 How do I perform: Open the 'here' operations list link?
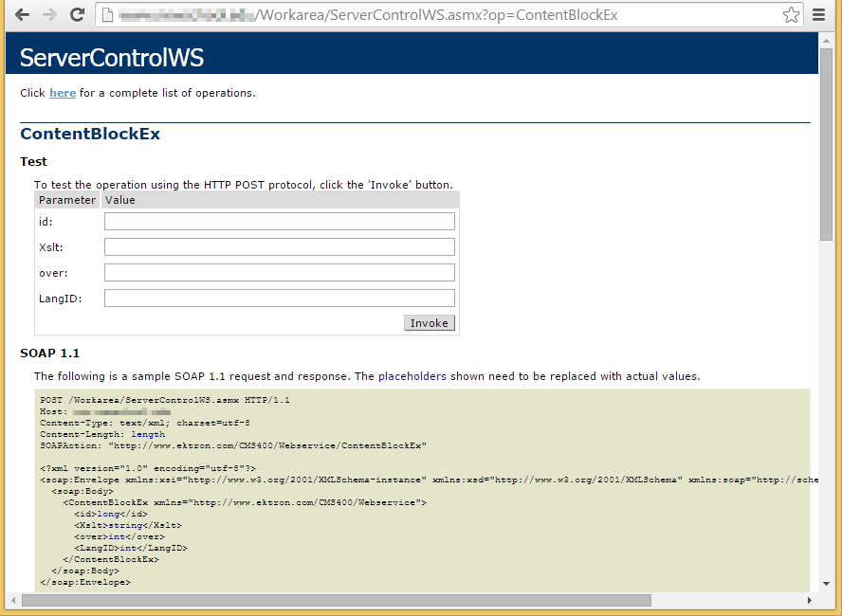pyautogui.click(x=63, y=93)
